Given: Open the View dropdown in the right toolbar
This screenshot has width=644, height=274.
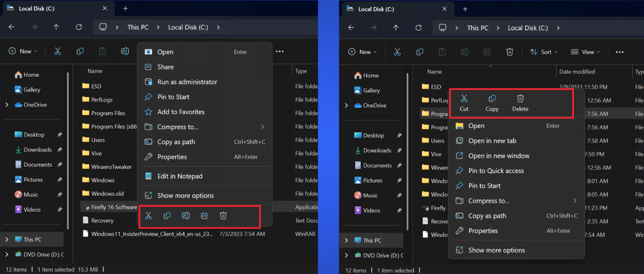Looking at the screenshot, I should (585, 52).
